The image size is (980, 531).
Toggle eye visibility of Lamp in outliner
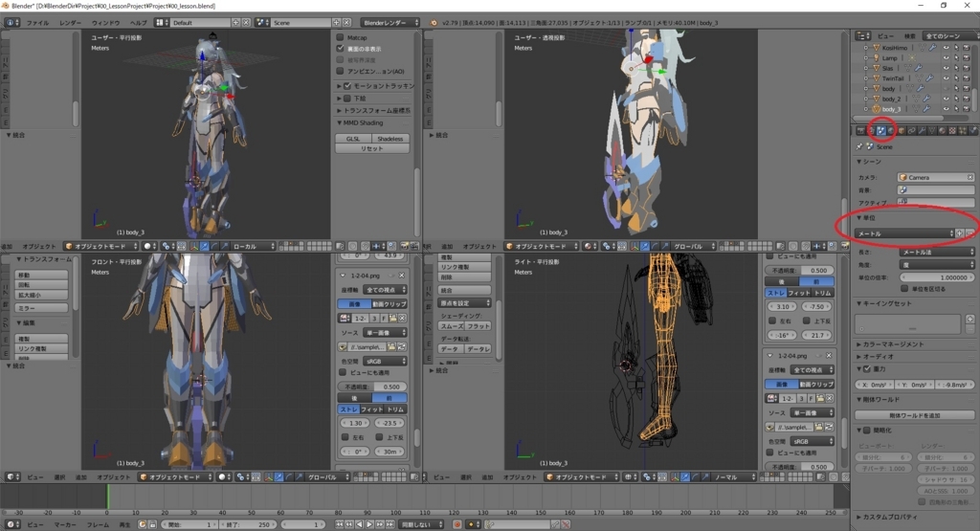coord(946,57)
